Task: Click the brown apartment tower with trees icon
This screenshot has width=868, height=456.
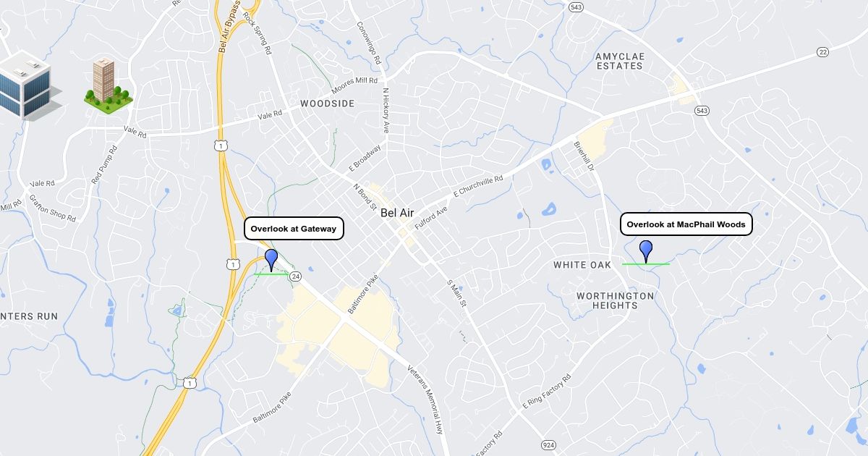Action: 107,85
